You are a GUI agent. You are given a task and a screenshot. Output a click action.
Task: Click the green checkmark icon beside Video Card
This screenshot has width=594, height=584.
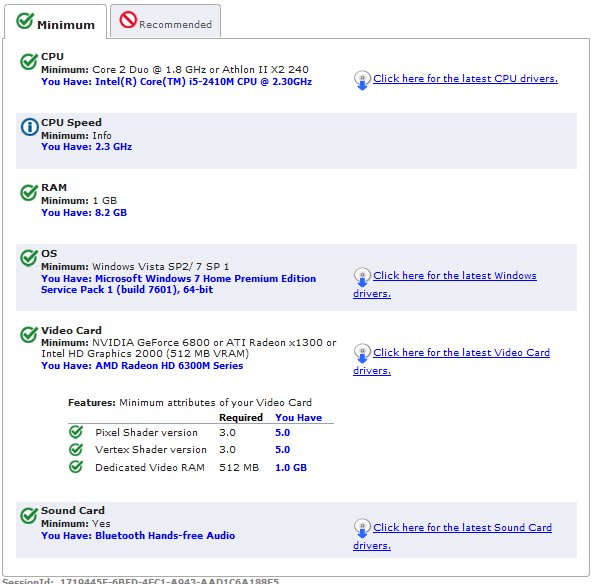coord(29,335)
